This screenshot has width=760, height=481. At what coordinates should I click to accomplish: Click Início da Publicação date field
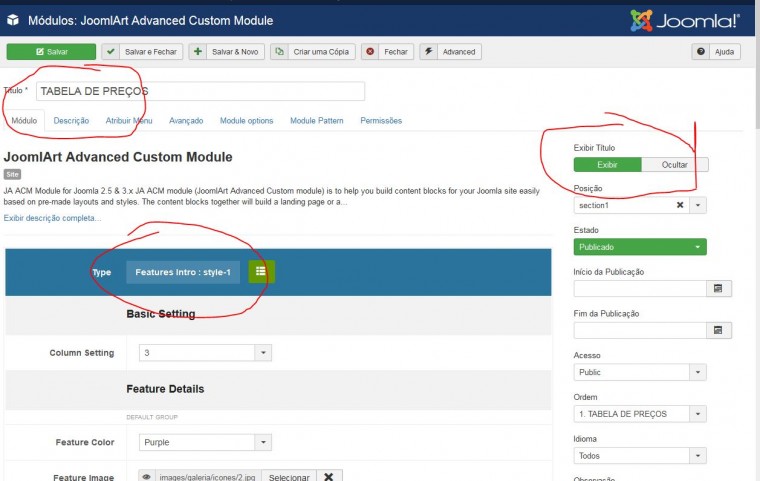click(640, 289)
